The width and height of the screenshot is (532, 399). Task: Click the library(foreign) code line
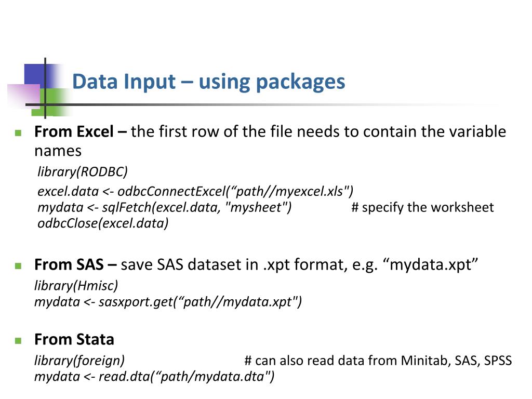[79, 361]
